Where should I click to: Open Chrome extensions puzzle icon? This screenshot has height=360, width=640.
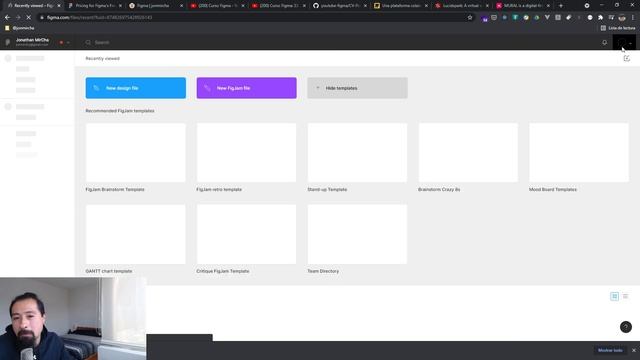tap(600, 18)
